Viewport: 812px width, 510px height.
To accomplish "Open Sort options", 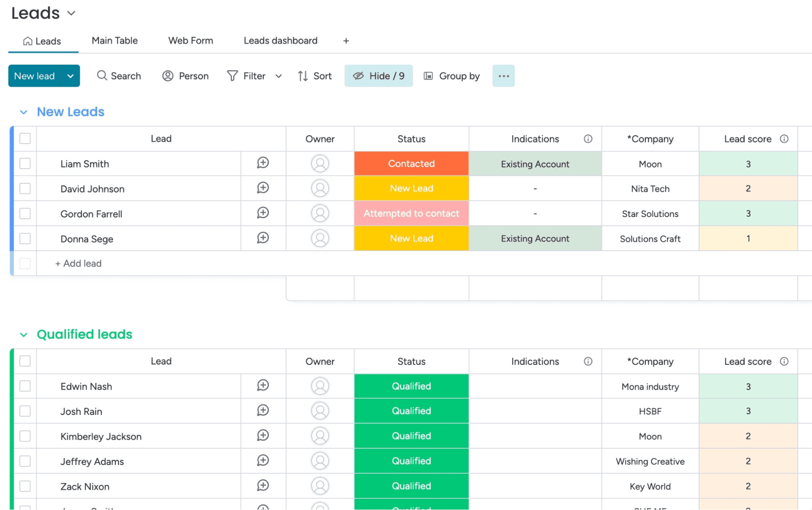I will [315, 76].
